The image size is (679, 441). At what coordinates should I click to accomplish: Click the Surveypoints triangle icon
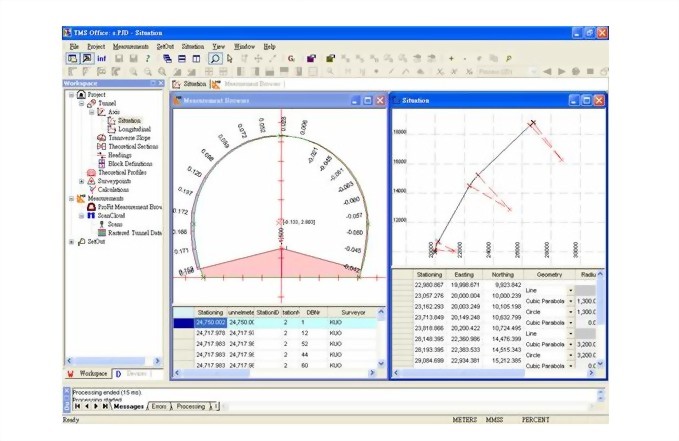tap(91, 181)
